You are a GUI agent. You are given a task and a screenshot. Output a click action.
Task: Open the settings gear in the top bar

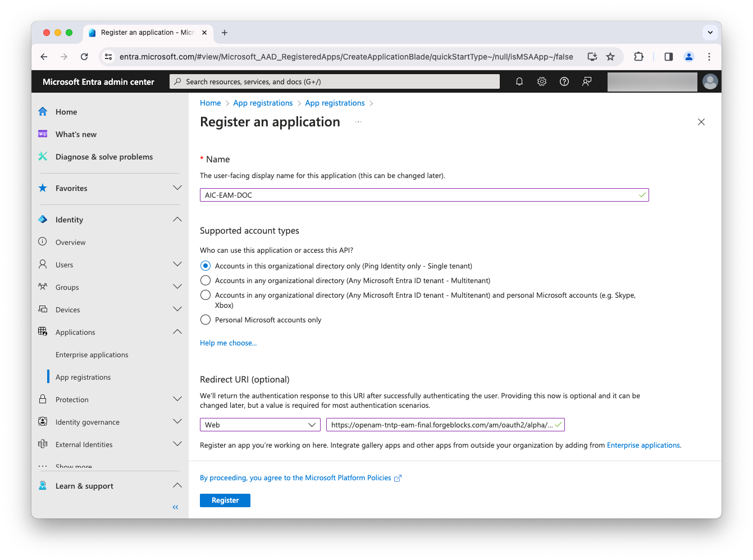(541, 81)
